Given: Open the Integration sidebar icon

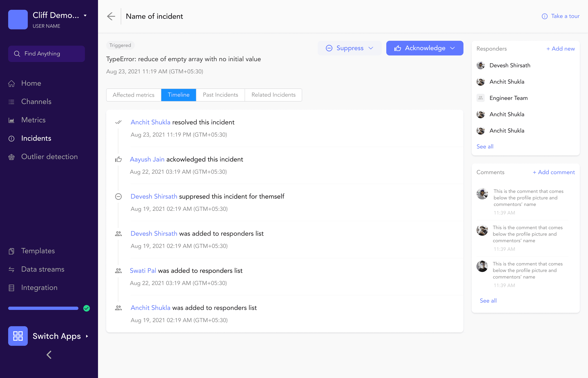Looking at the screenshot, I should 11,288.
